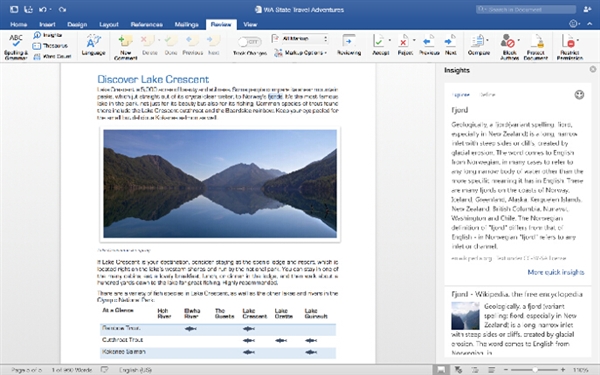The height and width of the screenshot is (375, 600).
Task: Collapse the ribbon with the chevron
Action: tap(590, 24)
